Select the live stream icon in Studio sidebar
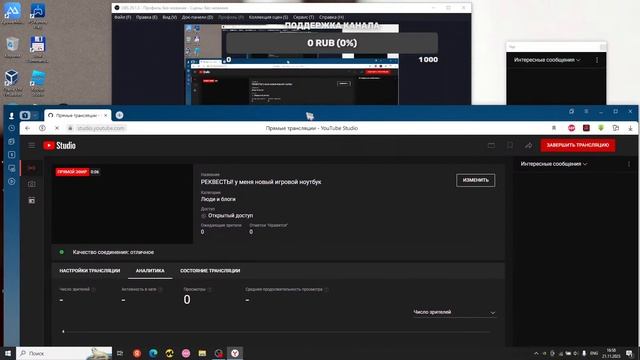Screen dimensions: 640x360 point(31,168)
